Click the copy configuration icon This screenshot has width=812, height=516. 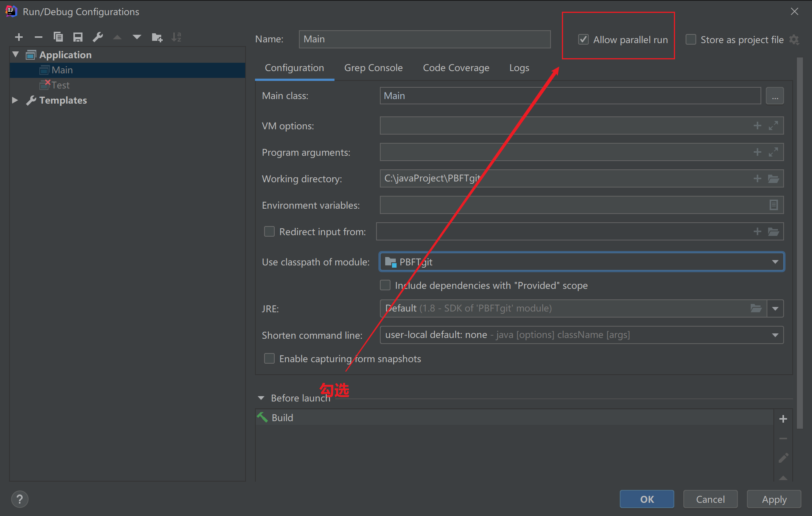coord(58,37)
